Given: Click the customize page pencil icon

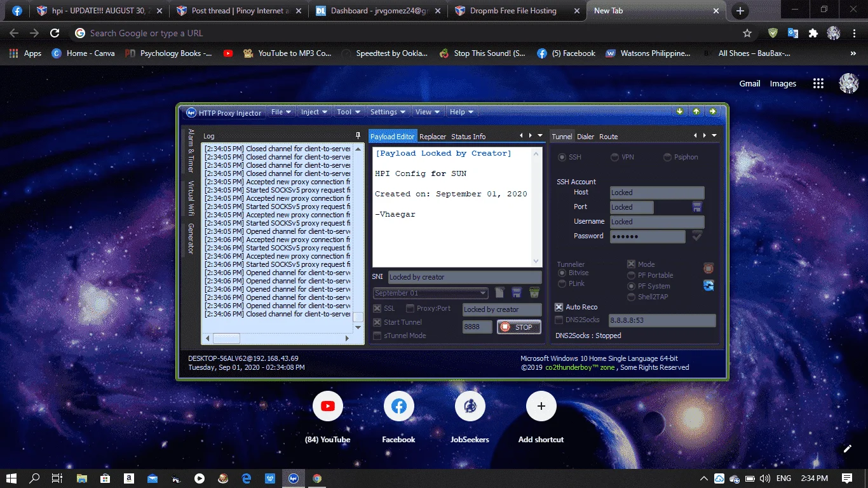Looking at the screenshot, I should pyautogui.click(x=847, y=449).
